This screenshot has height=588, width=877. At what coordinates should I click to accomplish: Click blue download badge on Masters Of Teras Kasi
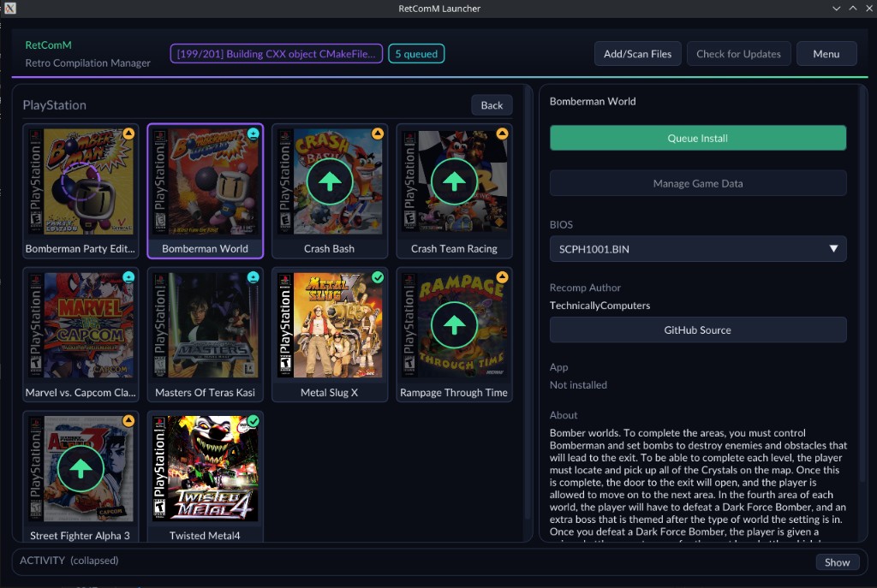coord(254,276)
